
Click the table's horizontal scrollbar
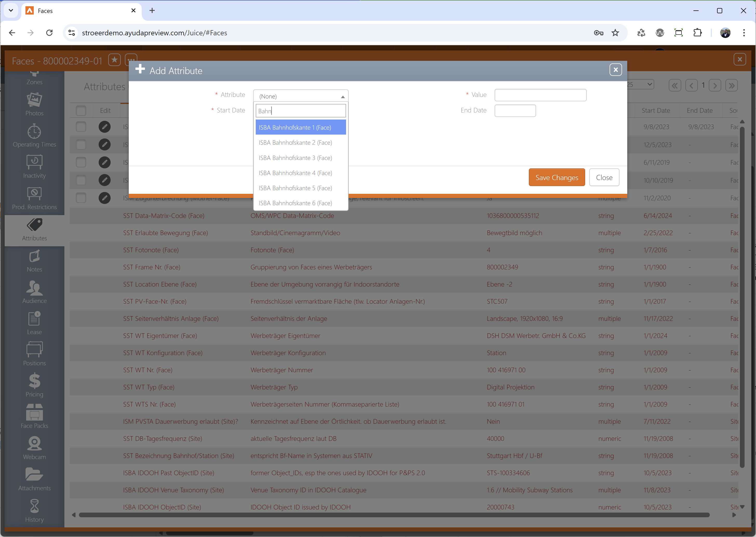[394, 515]
